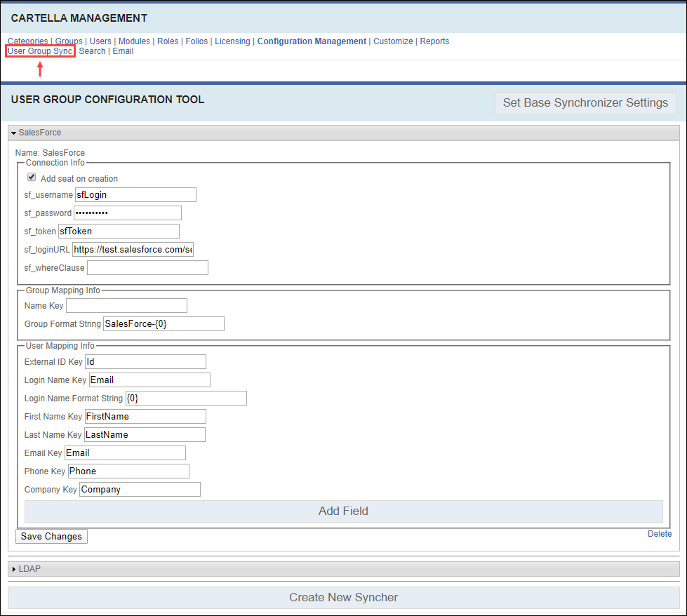687x616 pixels.
Task: Select Configuration Management
Action: 312,41
